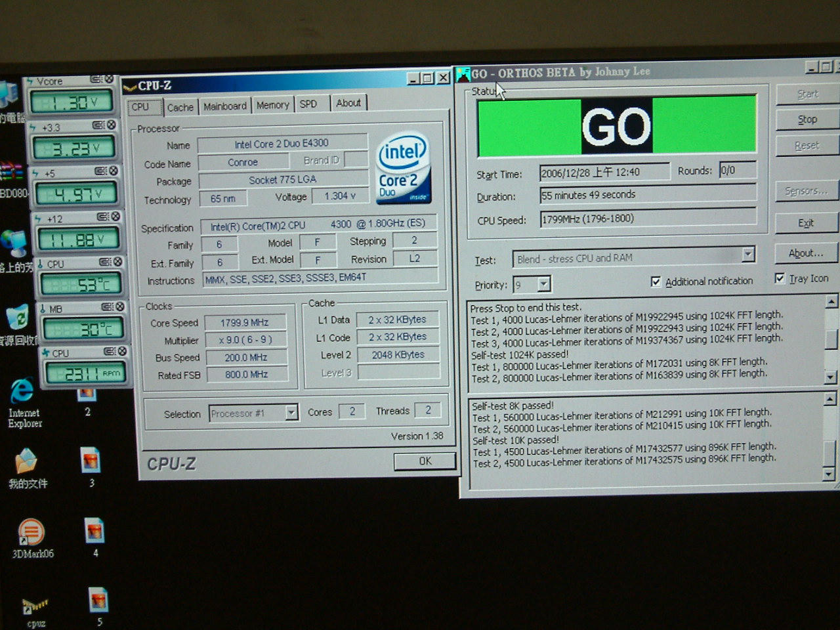Viewport: 840px width, 630px height.
Task: Open settings icon on +3.3 voltage gadget
Action: click(x=98, y=125)
